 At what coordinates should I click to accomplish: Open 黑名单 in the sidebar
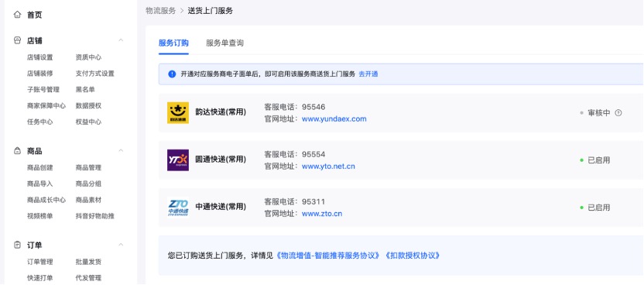pos(85,90)
